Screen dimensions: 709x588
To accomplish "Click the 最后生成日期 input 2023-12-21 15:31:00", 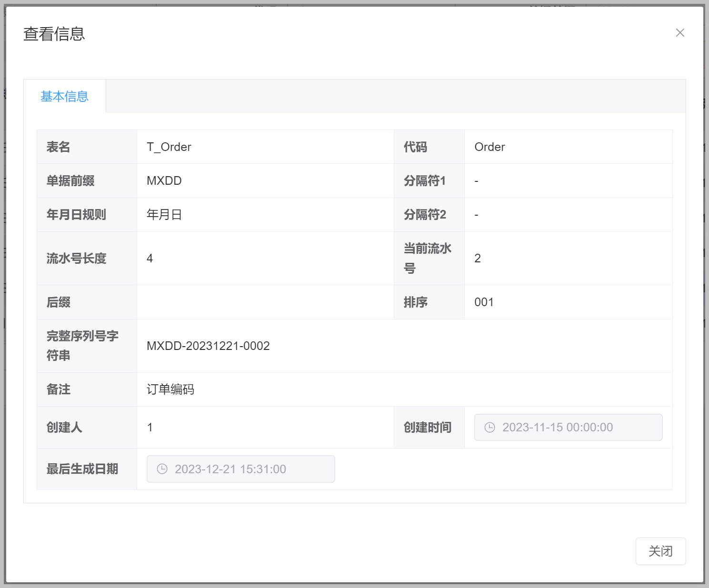I will click(240, 469).
